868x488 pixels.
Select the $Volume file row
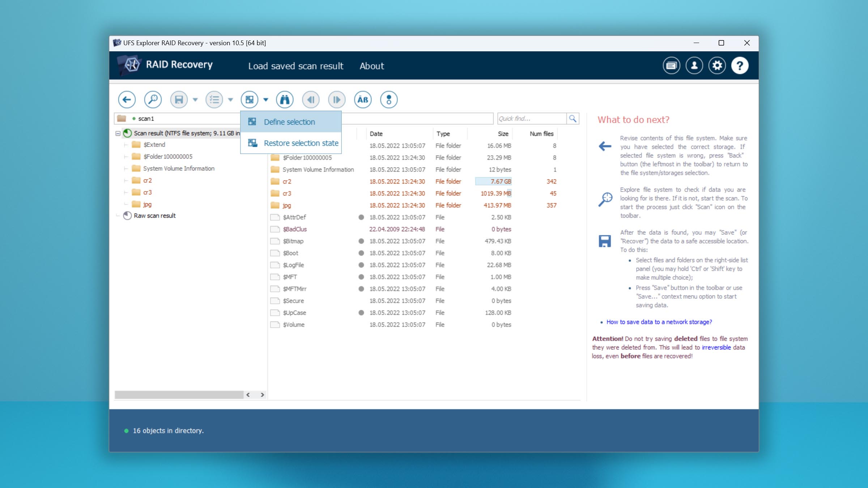tap(414, 325)
